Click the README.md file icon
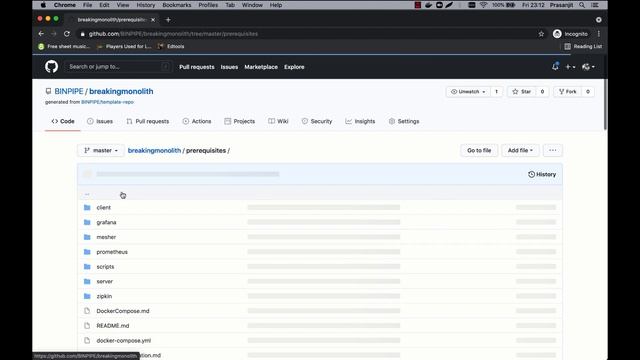The width and height of the screenshot is (640, 360). pyautogui.click(x=87, y=326)
